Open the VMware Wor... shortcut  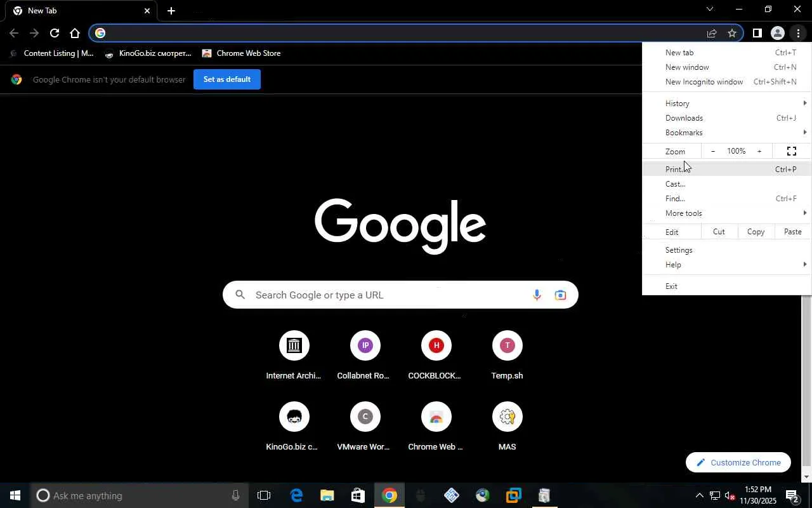click(365, 425)
